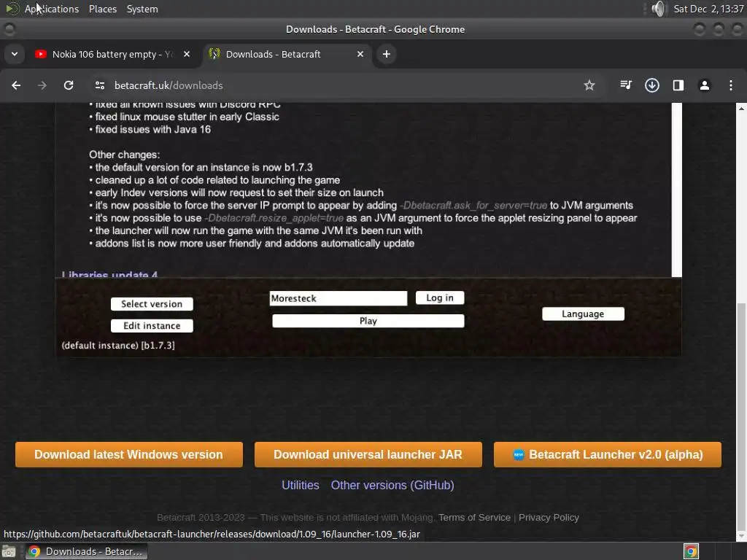Switch to the Nokia 106 battery empty tab
This screenshot has height=560, width=747.
point(113,54)
